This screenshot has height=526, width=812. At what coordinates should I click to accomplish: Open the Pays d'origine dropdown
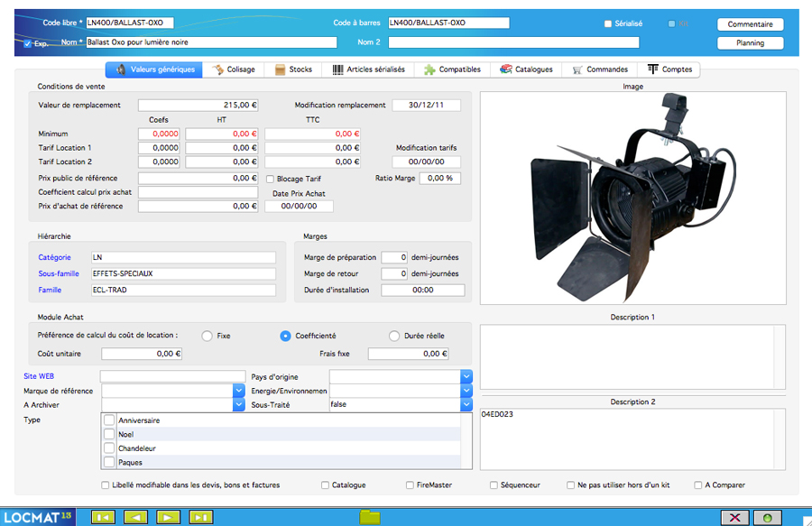click(x=466, y=376)
